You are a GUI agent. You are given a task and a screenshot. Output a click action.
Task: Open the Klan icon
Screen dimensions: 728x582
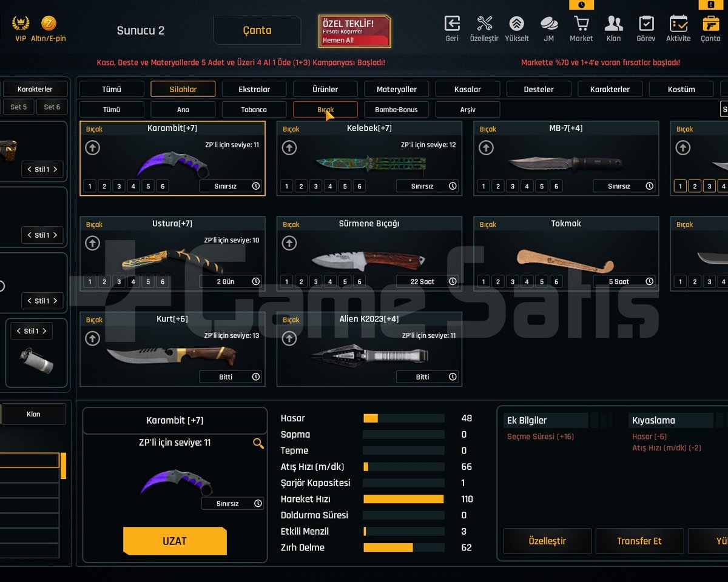pyautogui.click(x=613, y=24)
